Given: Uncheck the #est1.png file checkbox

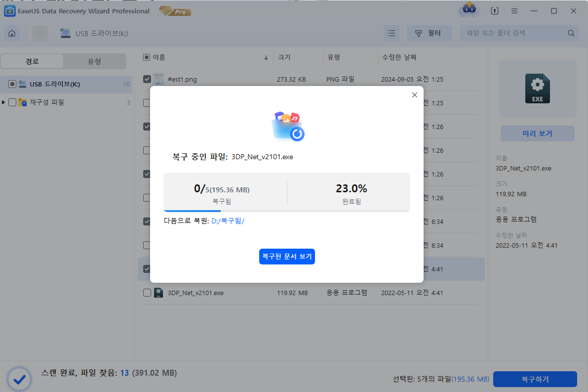Looking at the screenshot, I should pyautogui.click(x=147, y=79).
